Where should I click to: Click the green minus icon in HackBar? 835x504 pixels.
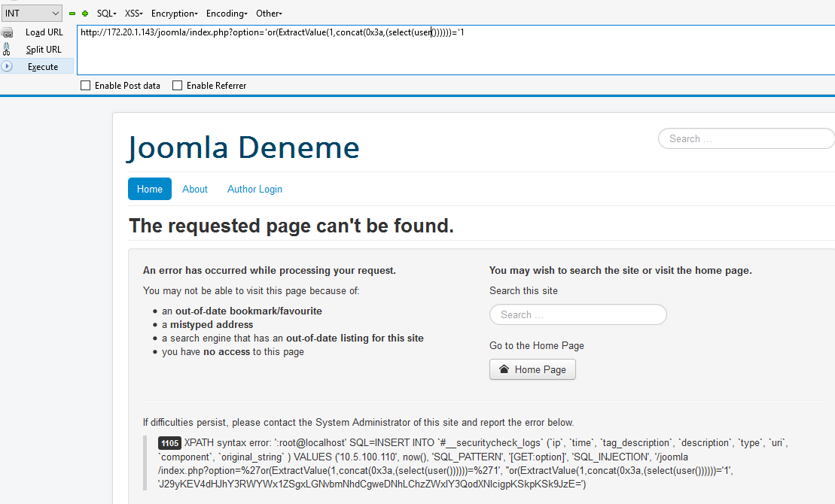pyautogui.click(x=72, y=14)
